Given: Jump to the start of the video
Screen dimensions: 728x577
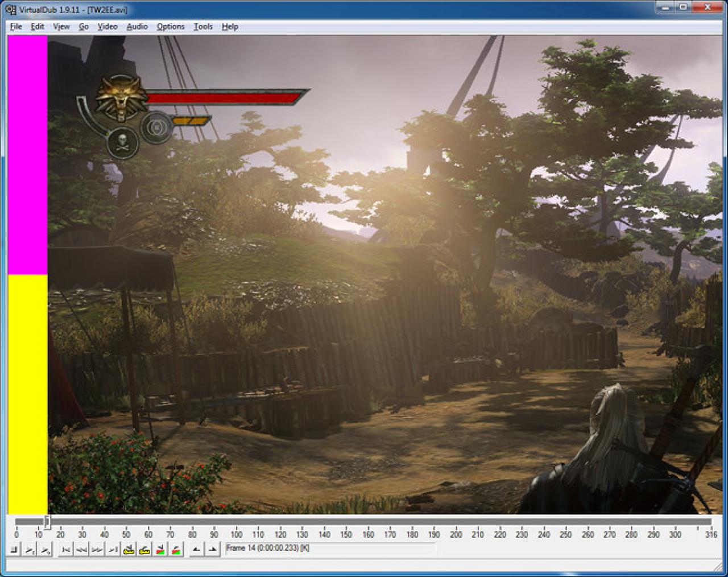Looking at the screenshot, I should [66, 550].
